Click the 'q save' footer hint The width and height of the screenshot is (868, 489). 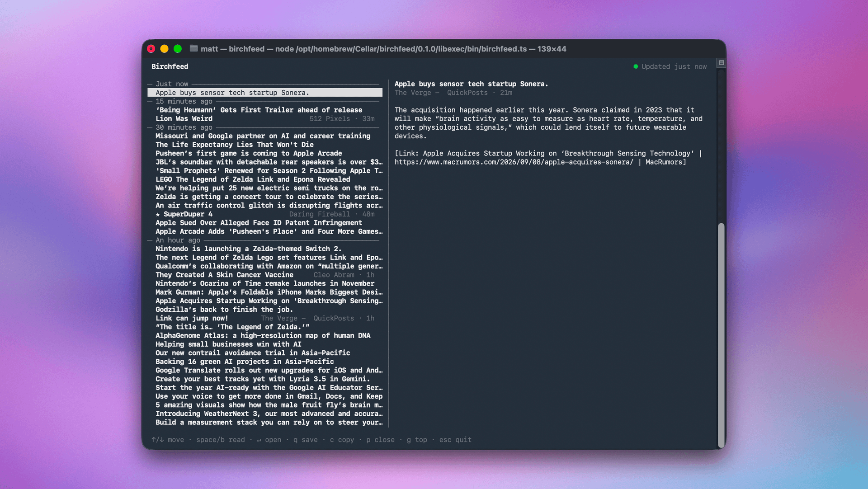click(306, 440)
